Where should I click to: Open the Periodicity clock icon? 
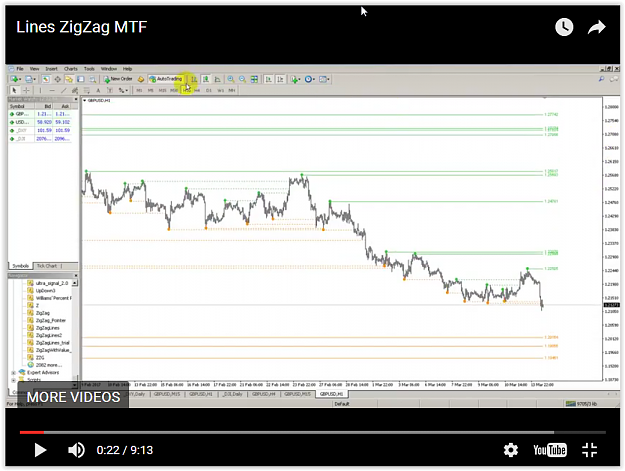(308, 79)
